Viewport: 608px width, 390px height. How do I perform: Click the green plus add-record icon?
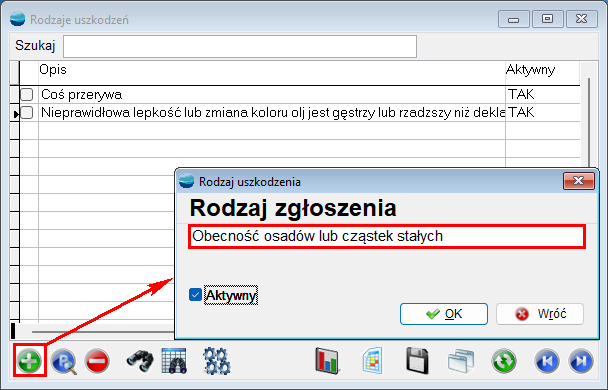[x=29, y=361]
